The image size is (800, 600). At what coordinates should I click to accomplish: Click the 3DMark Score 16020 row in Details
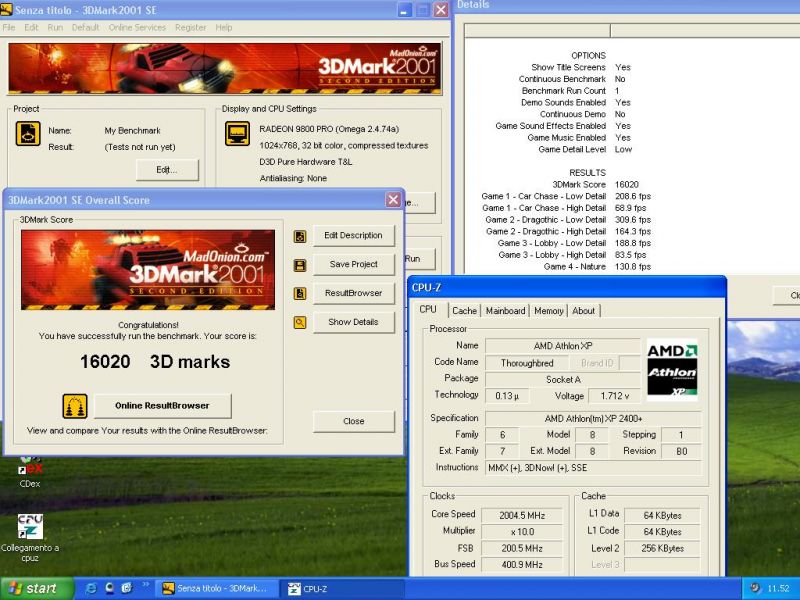pyautogui.click(x=595, y=185)
